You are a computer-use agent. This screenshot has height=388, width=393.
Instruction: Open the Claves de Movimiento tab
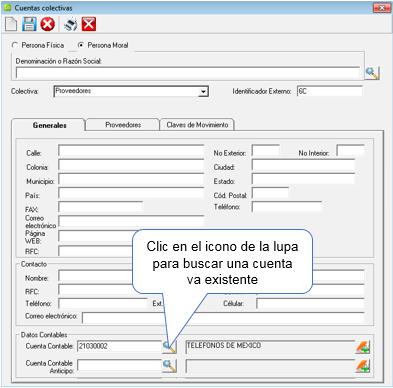click(197, 125)
